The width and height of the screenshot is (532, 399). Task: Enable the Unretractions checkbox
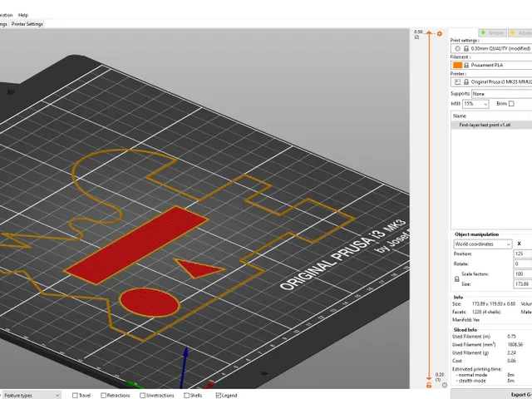142,396
